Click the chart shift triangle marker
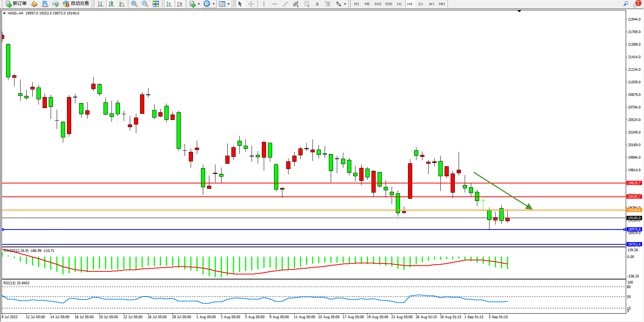Viewport: 644px width, 322px height. pyautogui.click(x=519, y=11)
